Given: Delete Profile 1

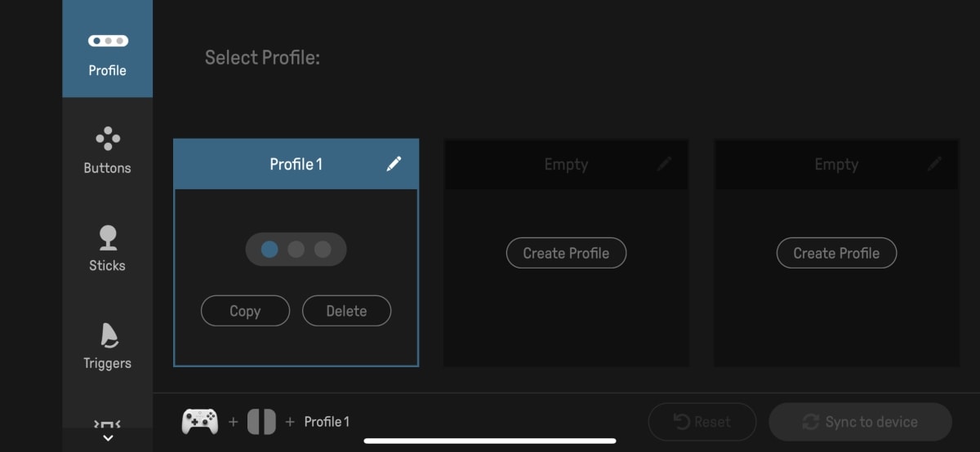Looking at the screenshot, I should click(x=346, y=311).
